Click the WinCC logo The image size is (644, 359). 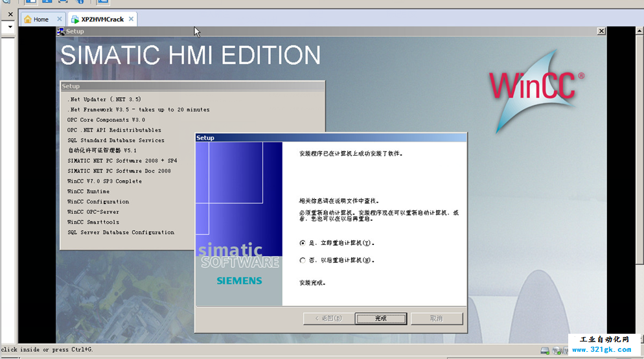click(536, 91)
